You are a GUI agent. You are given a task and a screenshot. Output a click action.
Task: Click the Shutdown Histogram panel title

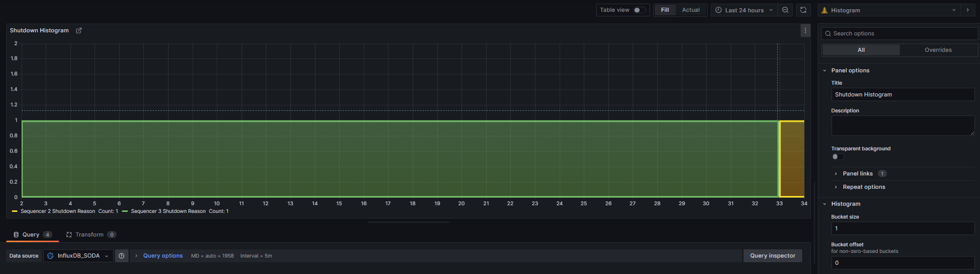pos(39,31)
